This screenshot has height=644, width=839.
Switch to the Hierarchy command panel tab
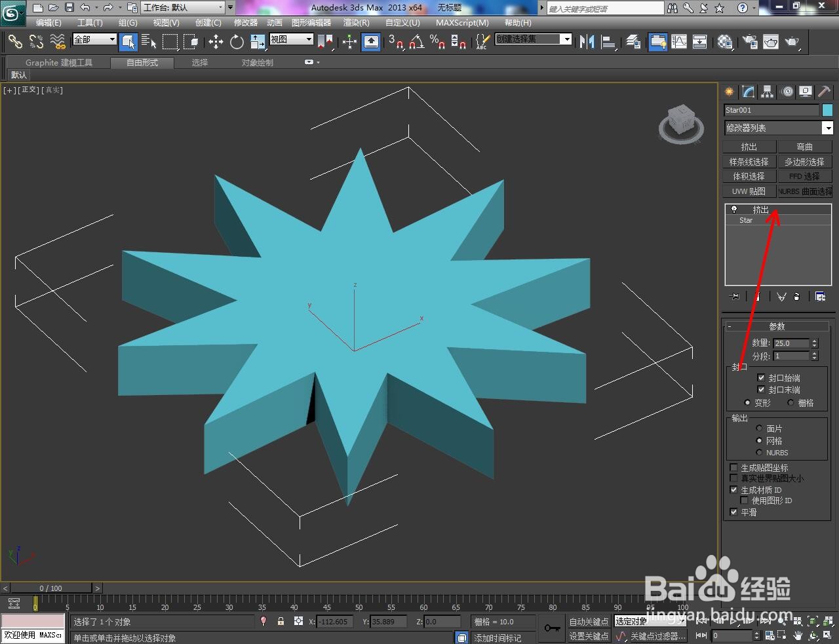click(767, 92)
